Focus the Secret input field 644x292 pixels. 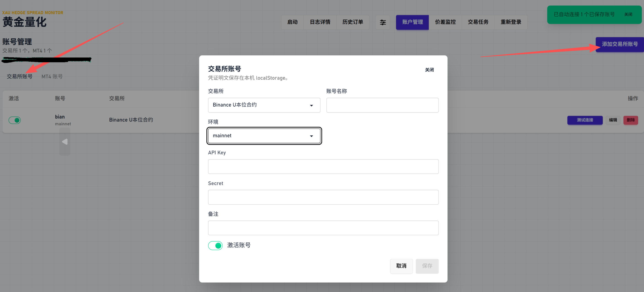[x=323, y=197]
